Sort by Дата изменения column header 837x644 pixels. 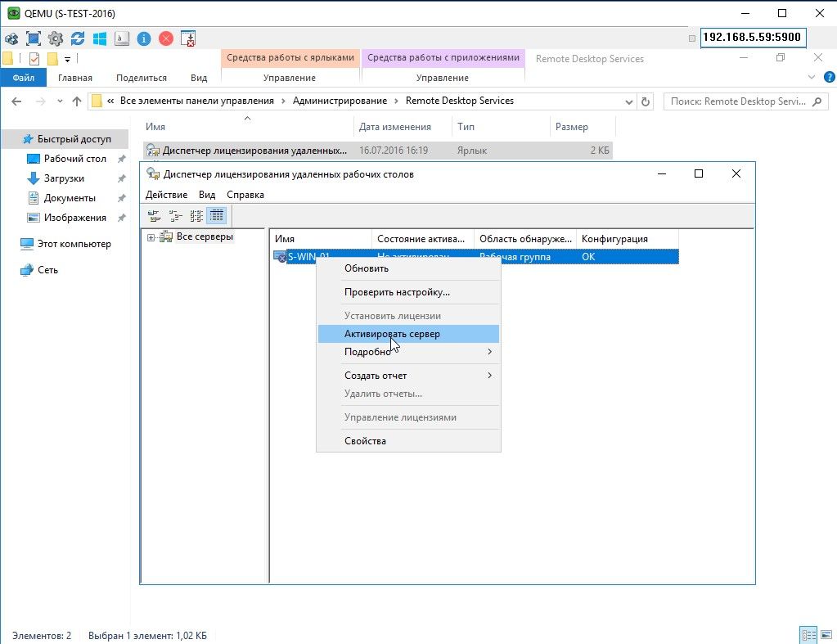[x=394, y=127]
